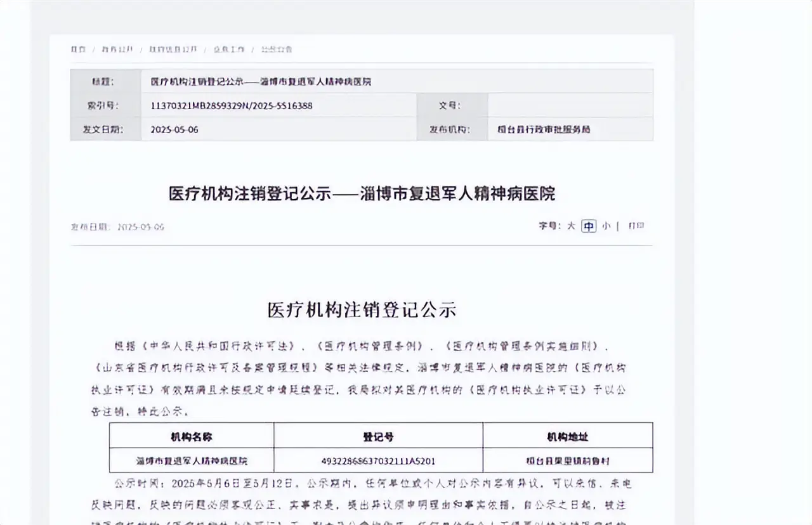Image resolution: width=812 pixels, height=525 pixels.
Task: Click the large bold page headline
Action: click(x=362, y=194)
